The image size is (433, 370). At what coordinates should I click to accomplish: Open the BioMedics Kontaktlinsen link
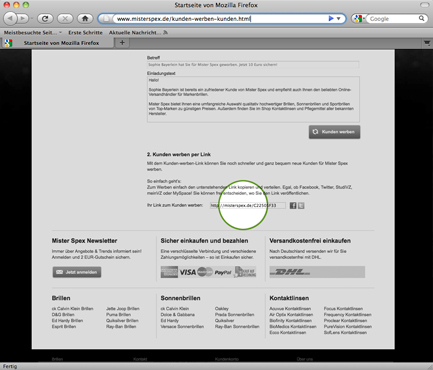tap(293, 326)
